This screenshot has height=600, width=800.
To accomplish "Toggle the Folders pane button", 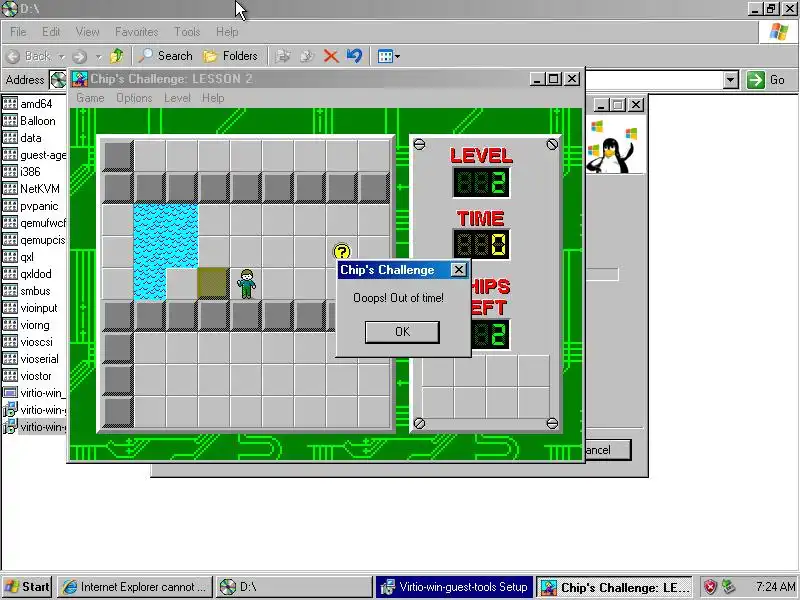I will click(x=231, y=56).
